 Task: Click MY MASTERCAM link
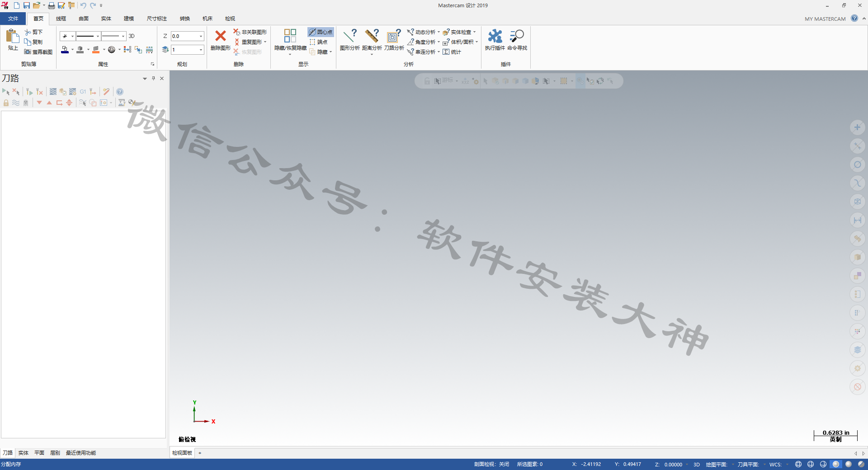pos(825,19)
